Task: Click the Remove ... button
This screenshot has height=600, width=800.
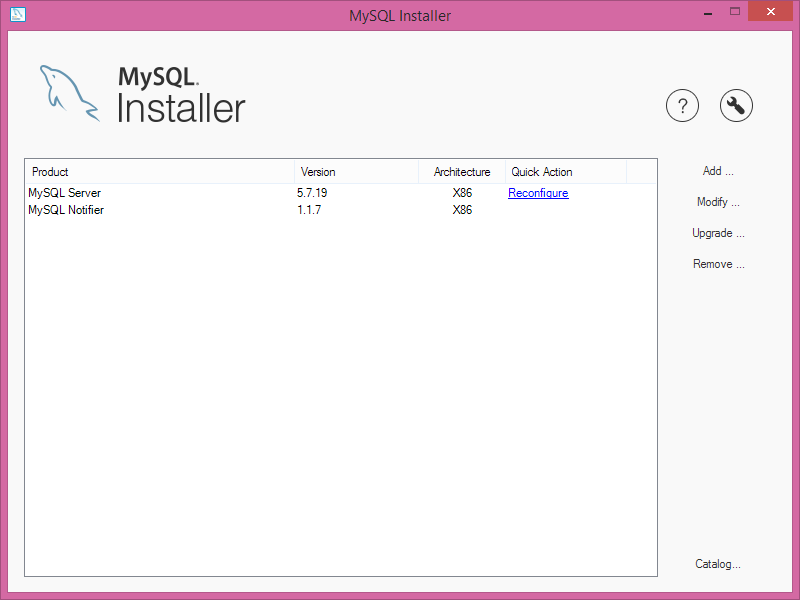Action: coord(718,264)
